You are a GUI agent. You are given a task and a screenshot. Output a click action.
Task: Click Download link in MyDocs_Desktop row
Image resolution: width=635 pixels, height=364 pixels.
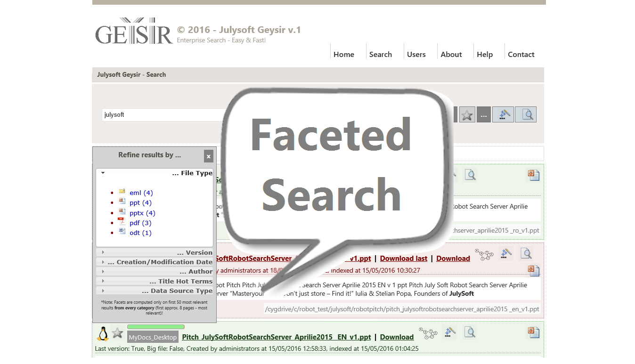coord(397,337)
